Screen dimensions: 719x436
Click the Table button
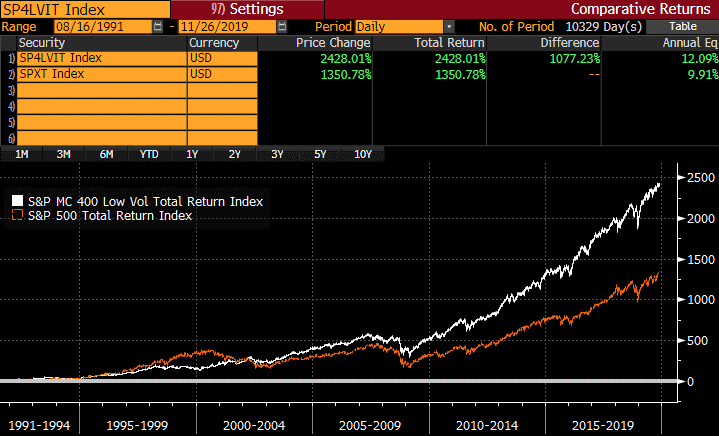pos(682,27)
